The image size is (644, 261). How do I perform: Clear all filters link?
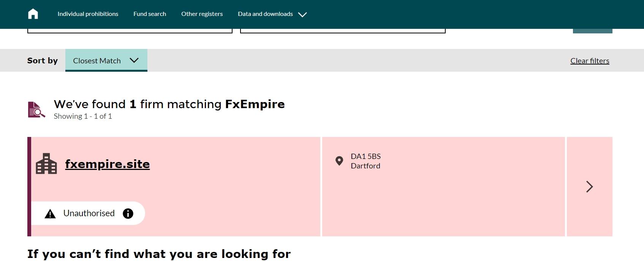pyautogui.click(x=590, y=61)
